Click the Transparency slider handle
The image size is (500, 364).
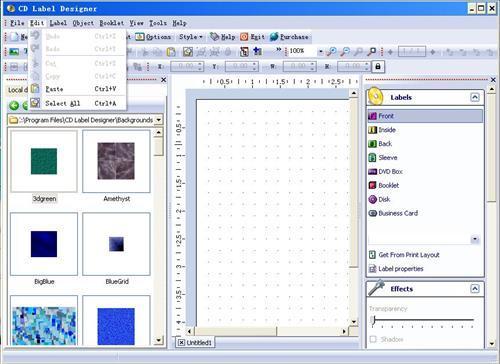(x=374, y=320)
